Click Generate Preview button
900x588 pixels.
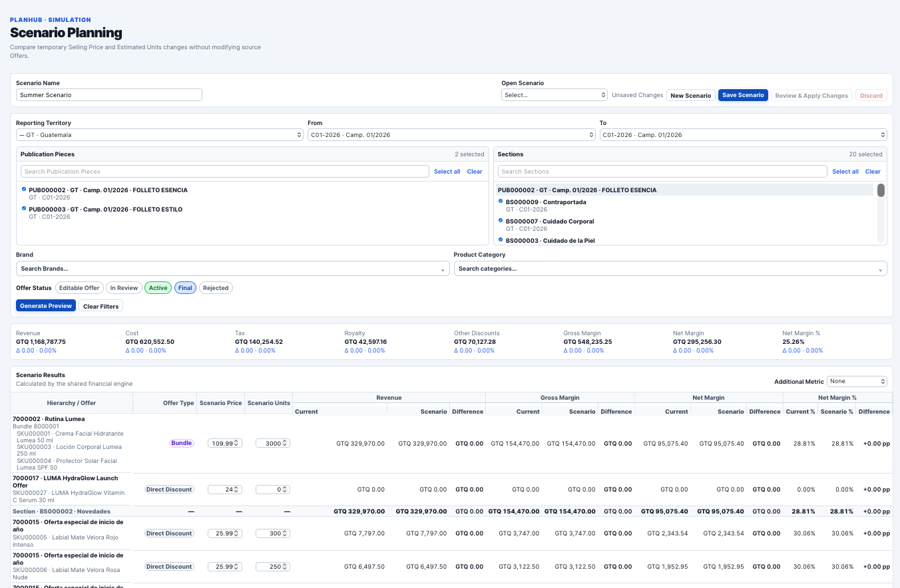coord(46,306)
